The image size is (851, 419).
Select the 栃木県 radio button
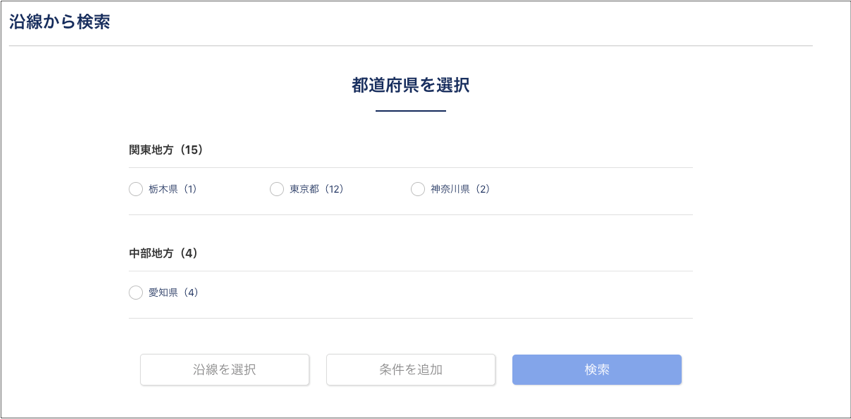point(136,189)
